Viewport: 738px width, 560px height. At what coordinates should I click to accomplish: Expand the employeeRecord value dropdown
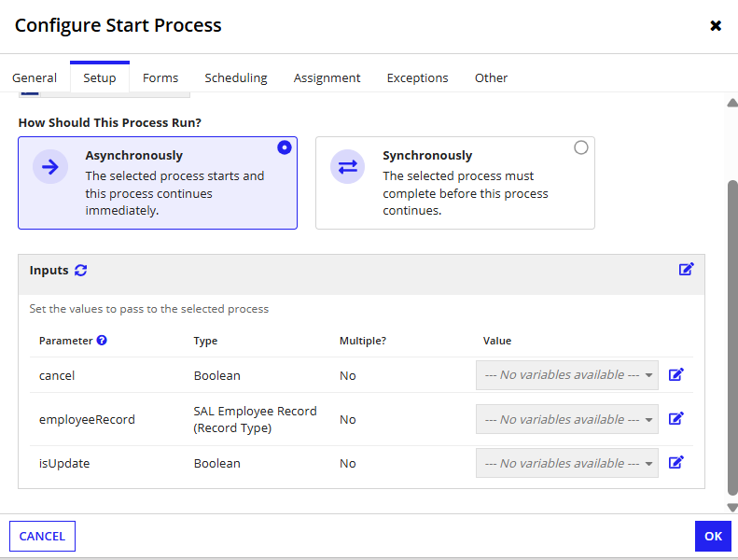[567, 419]
